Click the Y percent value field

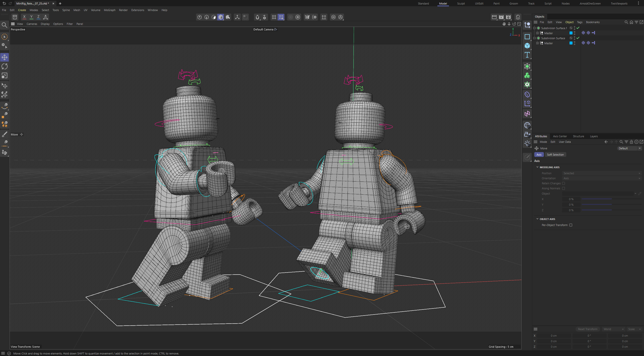(571, 205)
